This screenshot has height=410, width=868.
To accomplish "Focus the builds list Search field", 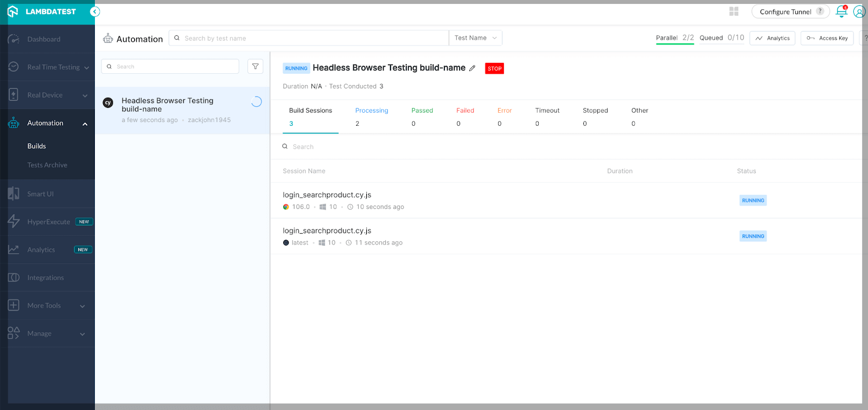I will point(170,66).
